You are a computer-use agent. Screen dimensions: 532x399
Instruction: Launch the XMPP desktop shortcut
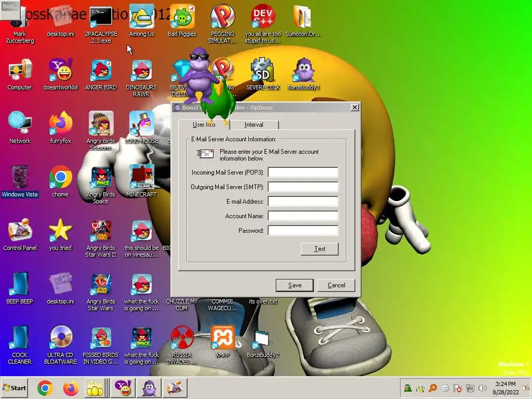[x=222, y=341]
